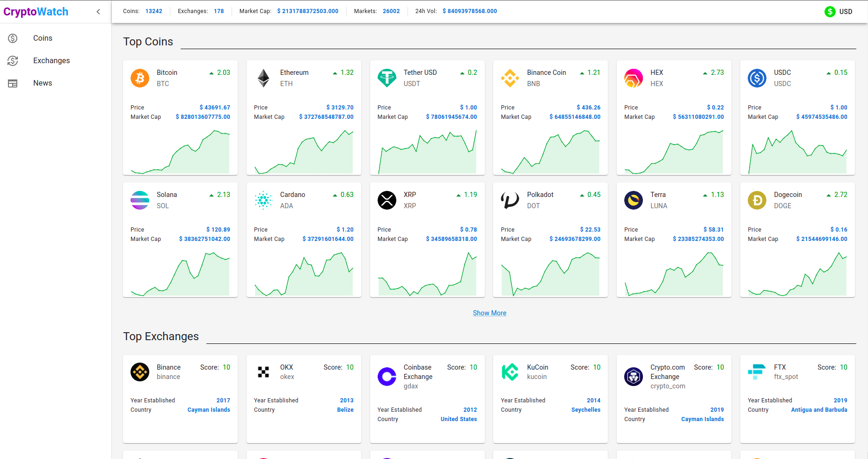The height and width of the screenshot is (459, 868).
Task: Click the Solana logo icon
Action: pyautogui.click(x=140, y=200)
